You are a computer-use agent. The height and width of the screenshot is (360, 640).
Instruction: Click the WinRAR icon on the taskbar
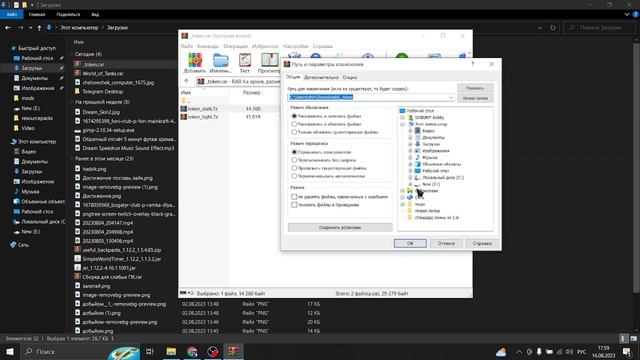[233, 351]
